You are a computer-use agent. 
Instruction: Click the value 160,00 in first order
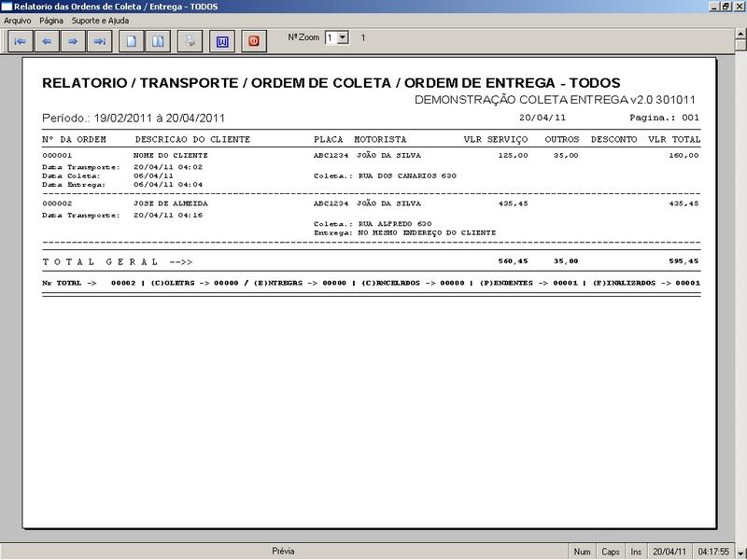point(684,155)
